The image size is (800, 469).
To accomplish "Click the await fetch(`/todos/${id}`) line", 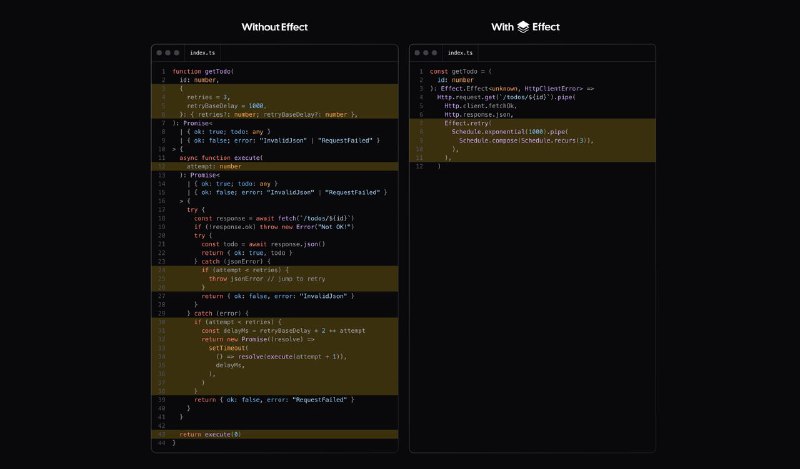I will tap(274, 218).
